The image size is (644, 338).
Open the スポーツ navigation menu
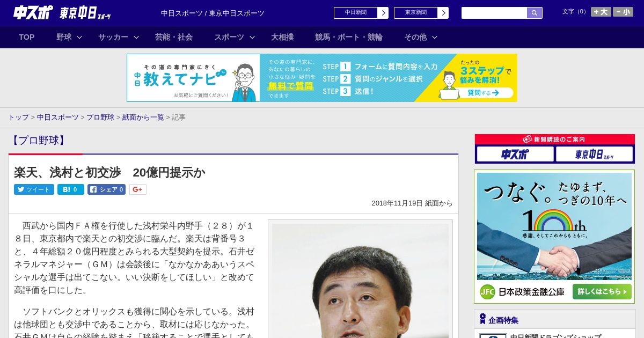coord(229,37)
